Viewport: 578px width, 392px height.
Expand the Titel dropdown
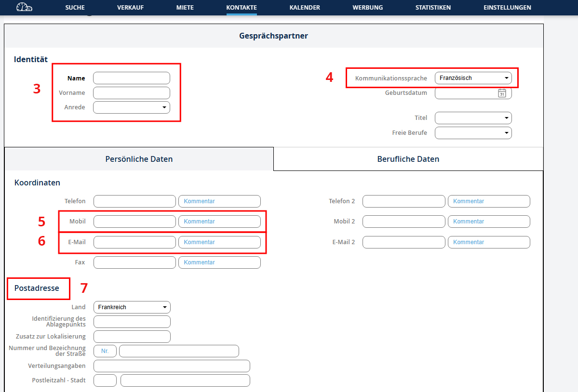click(473, 118)
